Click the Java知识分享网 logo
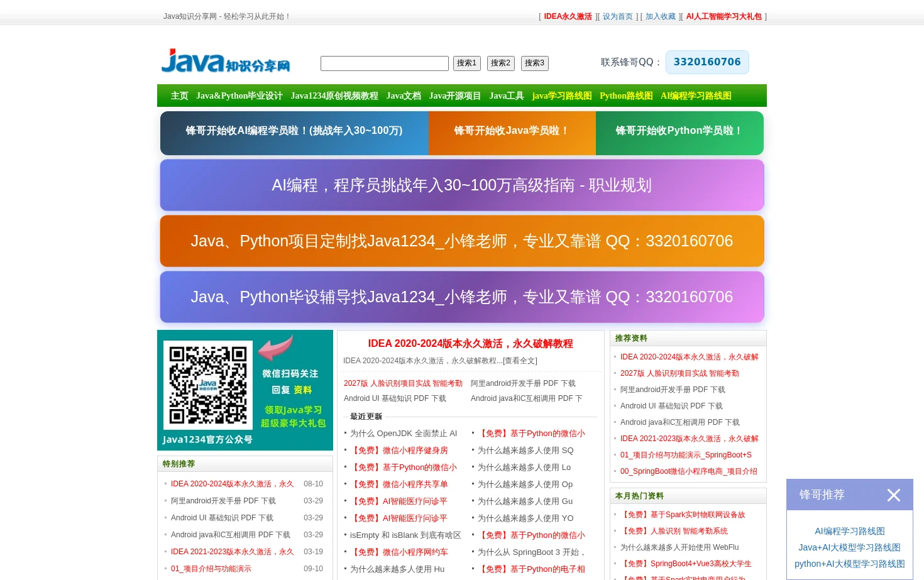The width and height of the screenshot is (924, 580). [x=226, y=62]
